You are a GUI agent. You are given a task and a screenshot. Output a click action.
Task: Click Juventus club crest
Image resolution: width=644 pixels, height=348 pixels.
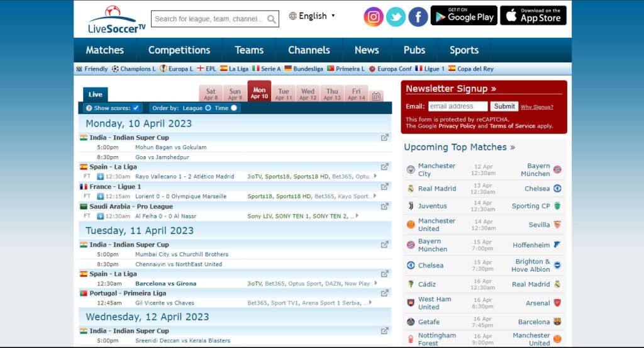coord(411,206)
